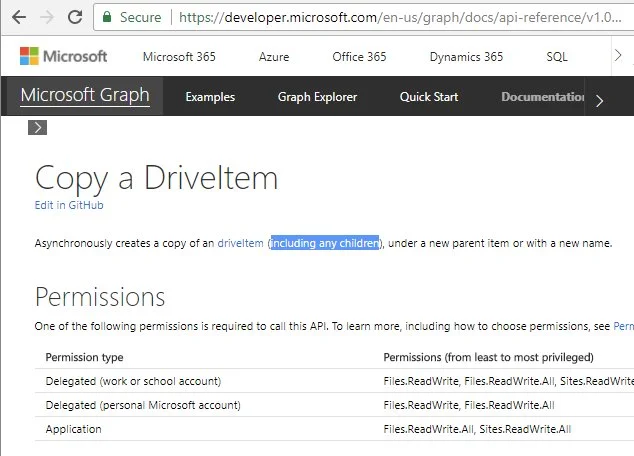Choose SQL in the top navigation
This screenshot has width=634, height=456.
point(557,57)
